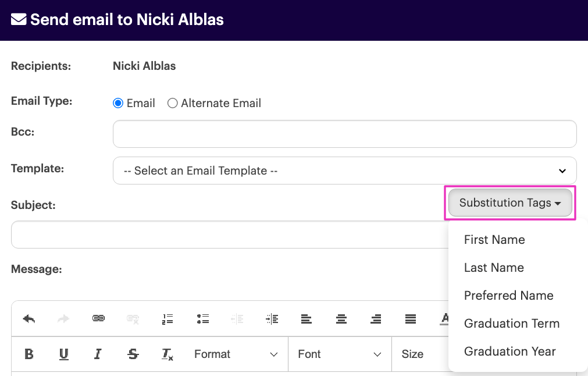Center align the message text
588x376 pixels.
click(x=341, y=319)
